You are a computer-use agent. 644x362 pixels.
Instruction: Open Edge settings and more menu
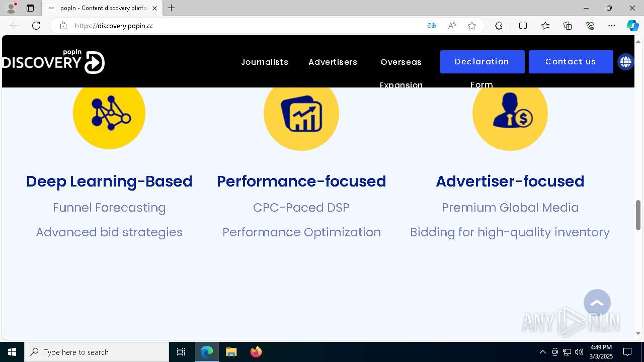[612, 26]
